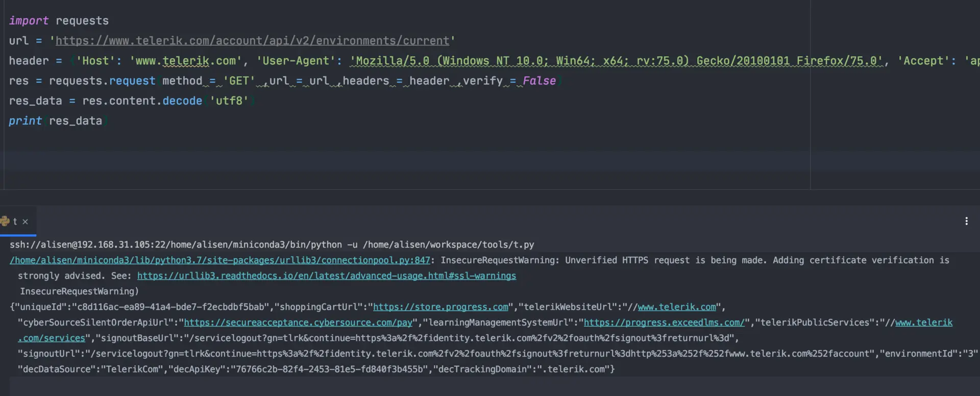Open the telerikWebsiteUrl www.telerik.com link in the output
Viewport: 980px width, 396px height.
point(677,307)
